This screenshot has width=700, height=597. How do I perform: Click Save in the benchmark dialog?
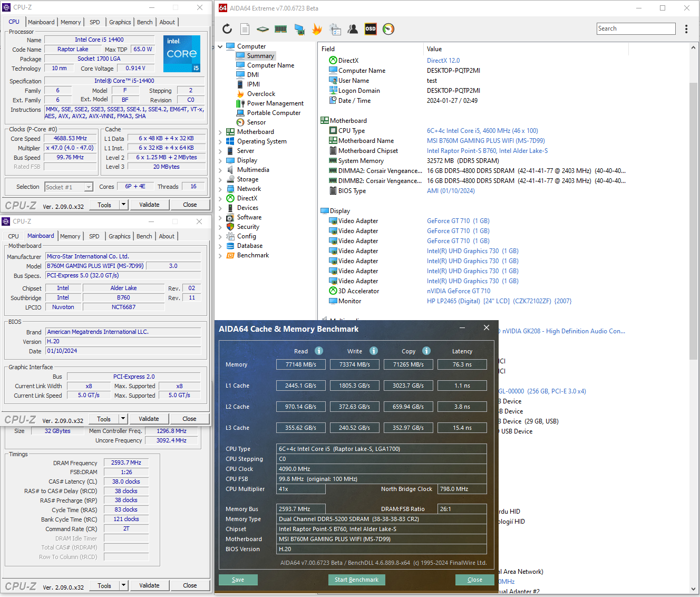tap(238, 580)
